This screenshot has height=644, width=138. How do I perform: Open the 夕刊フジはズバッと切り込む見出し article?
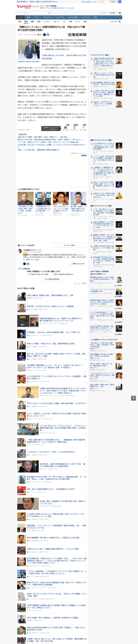coord(57,403)
